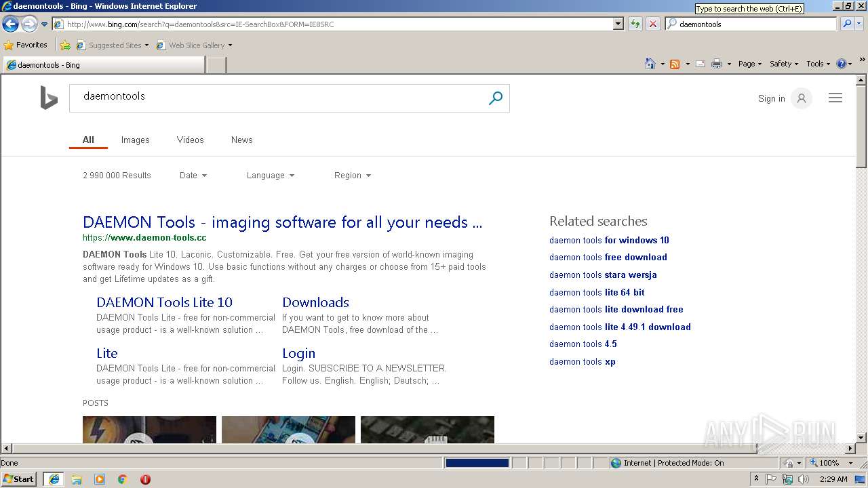Open recent pages dropdown arrow
868x488 pixels.
[44, 24]
